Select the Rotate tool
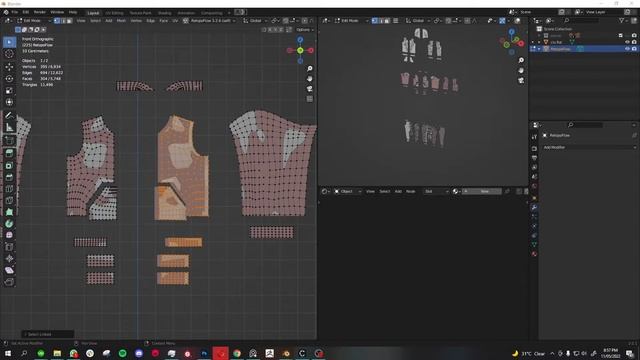This screenshot has height=360, width=640. click(x=9, y=78)
